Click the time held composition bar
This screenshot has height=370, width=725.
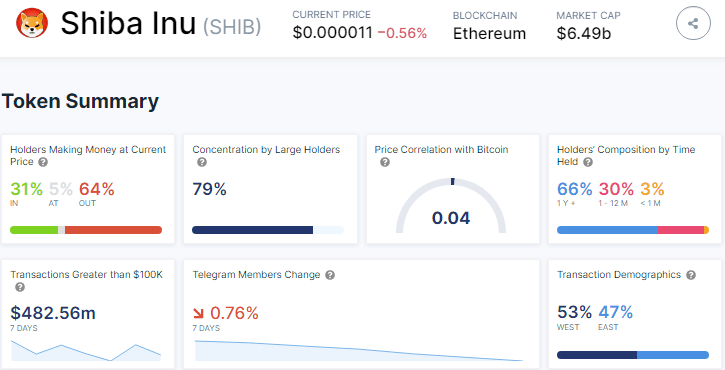click(x=633, y=230)
